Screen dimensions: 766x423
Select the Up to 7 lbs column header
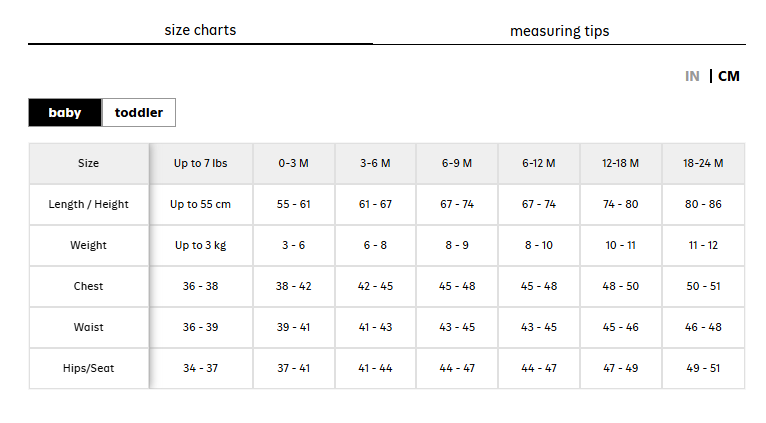point(200,163)
